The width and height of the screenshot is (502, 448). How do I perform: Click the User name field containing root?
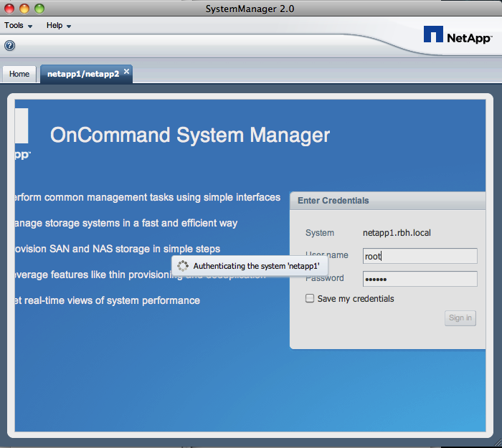point(420,256)
